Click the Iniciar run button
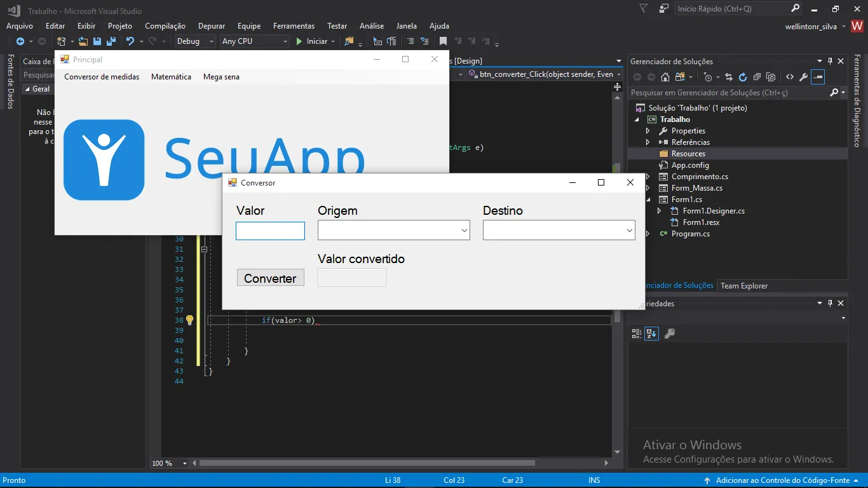The width and height of the screenshot is (868, 488). coord(311,41)
